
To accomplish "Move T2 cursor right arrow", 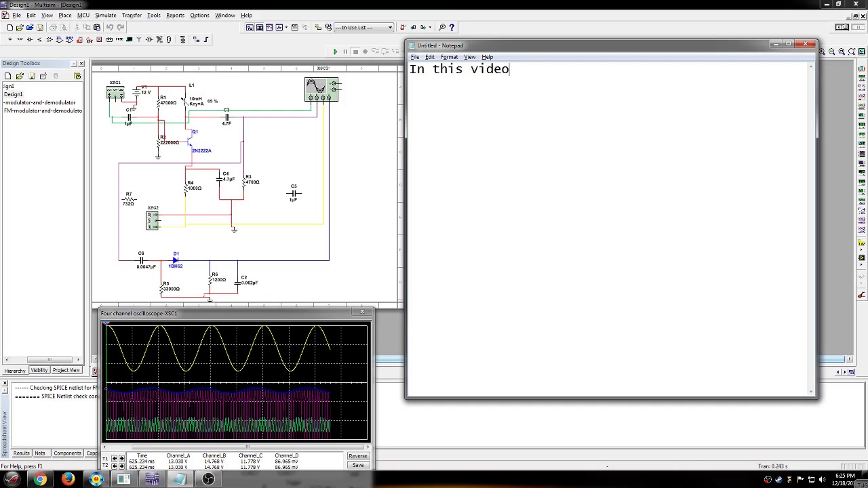I will pyautogui.click(x=121, y=466).
